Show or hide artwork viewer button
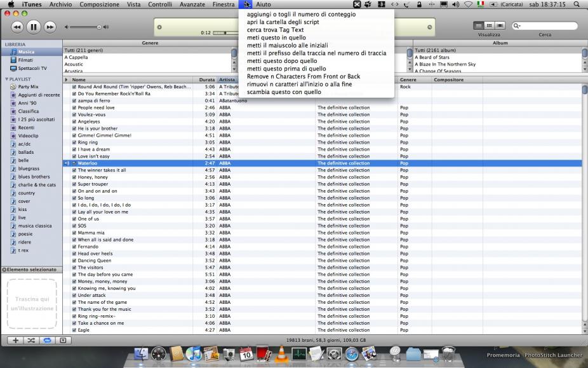Image resolution: width=588 pixels, height=368 pixels. (63, 340)
